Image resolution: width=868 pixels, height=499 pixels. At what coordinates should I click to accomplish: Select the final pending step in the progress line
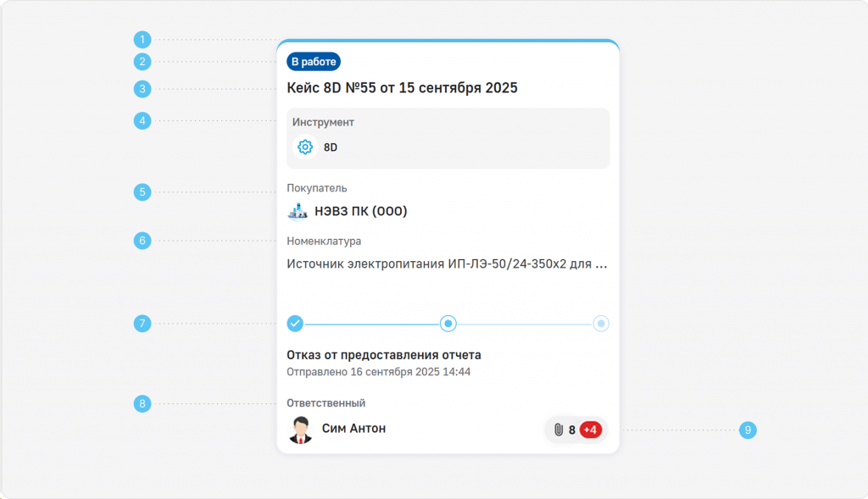point(600,324)
